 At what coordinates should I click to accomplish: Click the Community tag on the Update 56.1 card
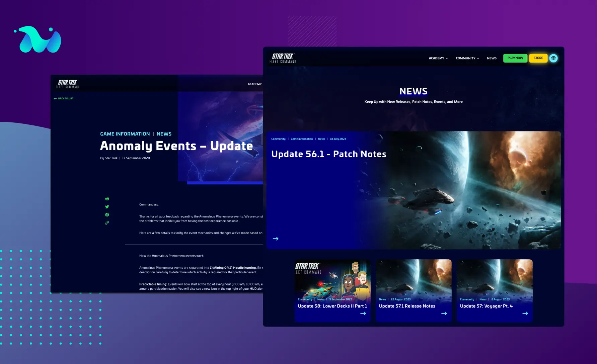click(278, 139)
